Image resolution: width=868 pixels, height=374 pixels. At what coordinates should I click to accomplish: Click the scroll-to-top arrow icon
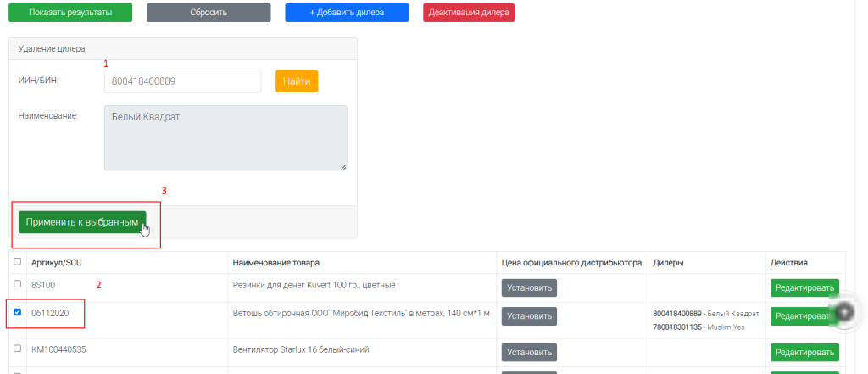[844, 312]
